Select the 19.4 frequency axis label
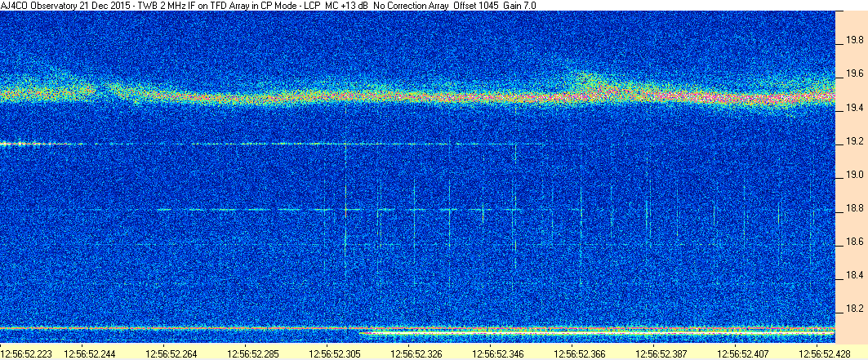Image resolution: width=868 pixels, height=360 pixels. pos(853,108)
